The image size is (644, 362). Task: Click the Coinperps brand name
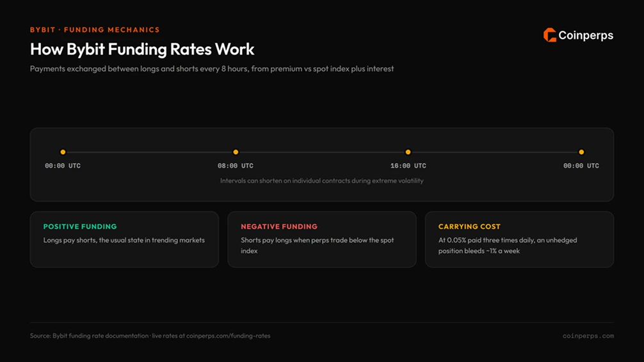click(586, 36)
